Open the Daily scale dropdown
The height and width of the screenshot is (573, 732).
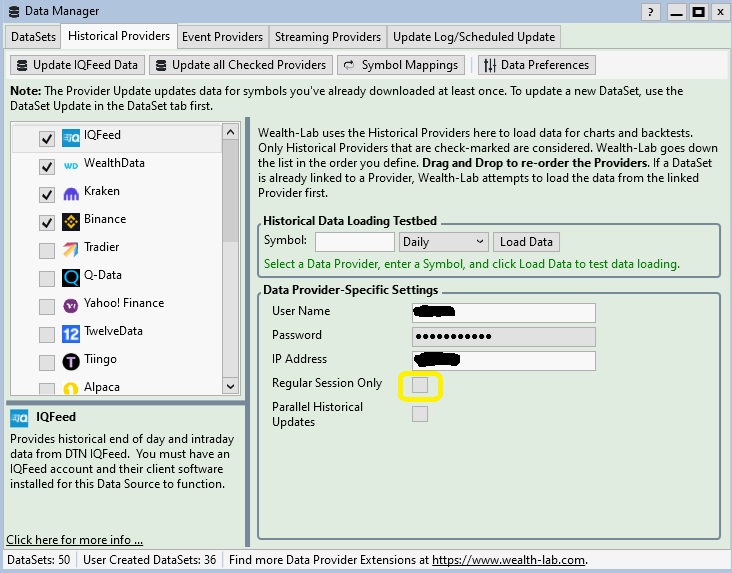tap(443, 242)
